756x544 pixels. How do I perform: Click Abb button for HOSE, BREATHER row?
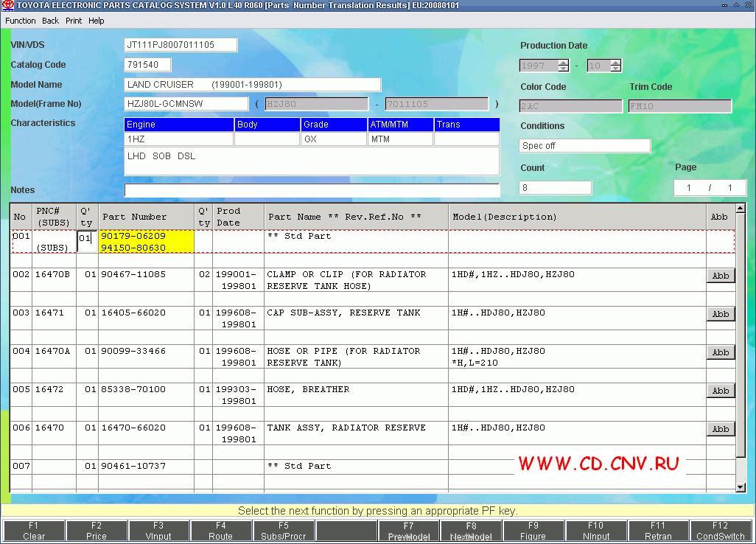721,391
